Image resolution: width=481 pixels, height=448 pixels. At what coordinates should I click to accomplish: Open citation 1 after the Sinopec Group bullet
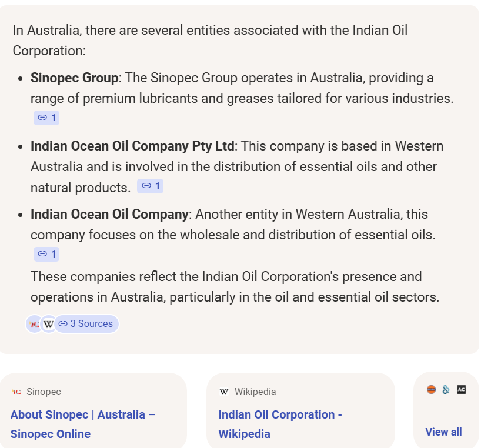click(46, 118)
